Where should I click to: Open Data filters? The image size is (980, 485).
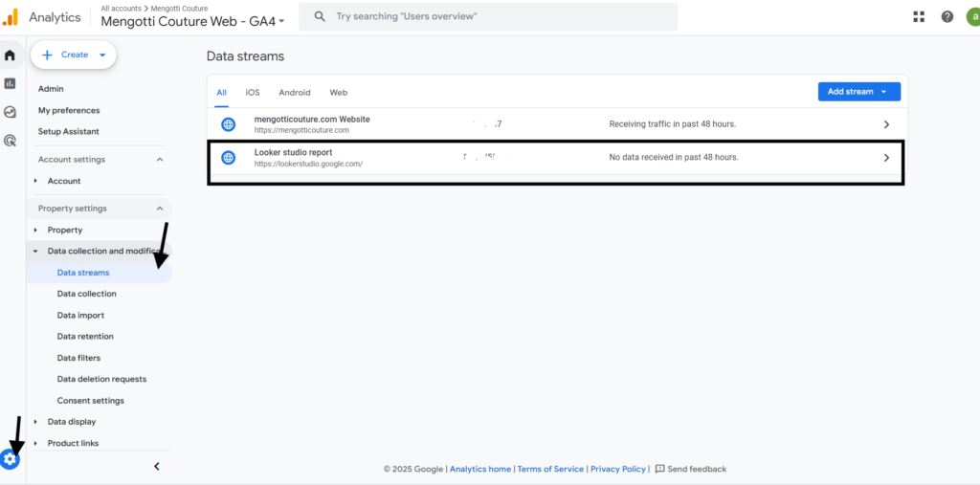tap(78, 358)
